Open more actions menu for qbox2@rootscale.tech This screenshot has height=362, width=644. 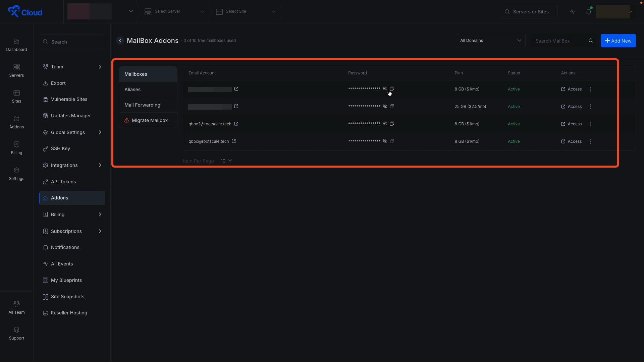point(590,124)
